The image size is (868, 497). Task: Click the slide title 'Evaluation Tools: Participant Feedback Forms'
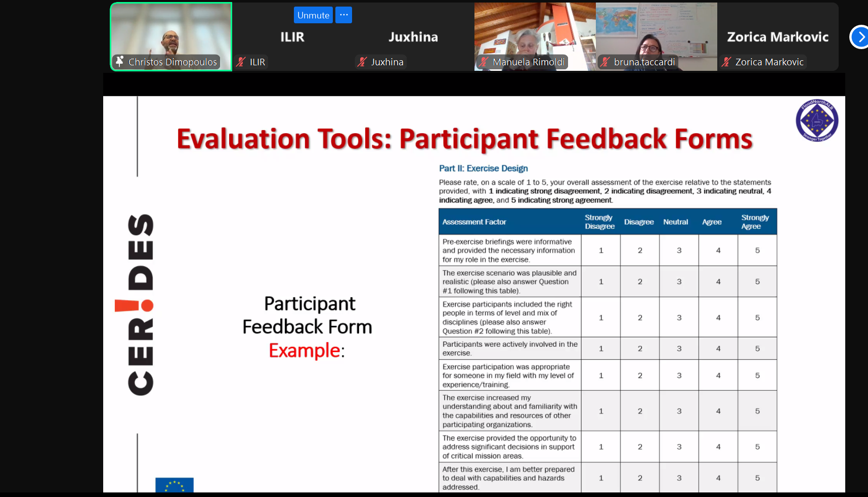pos(464,139)
